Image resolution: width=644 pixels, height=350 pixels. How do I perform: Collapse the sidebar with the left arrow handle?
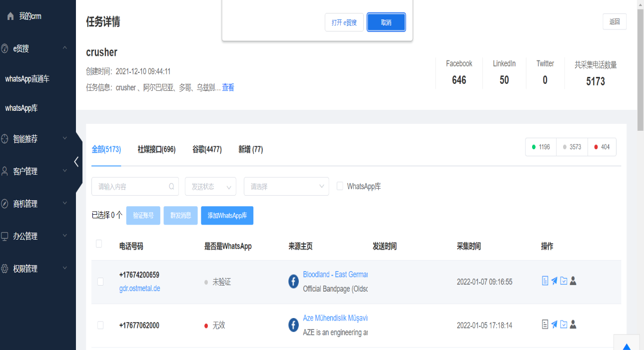(76, 161)
